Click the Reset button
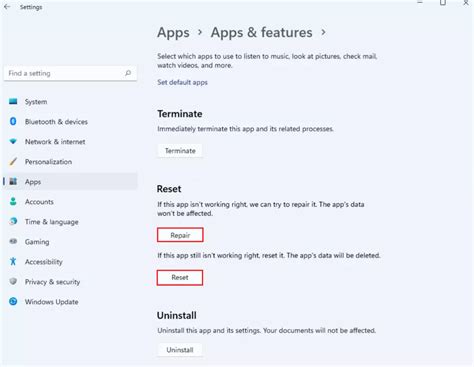This screenshot has width=474, height=367. click(x=180, y=277)
